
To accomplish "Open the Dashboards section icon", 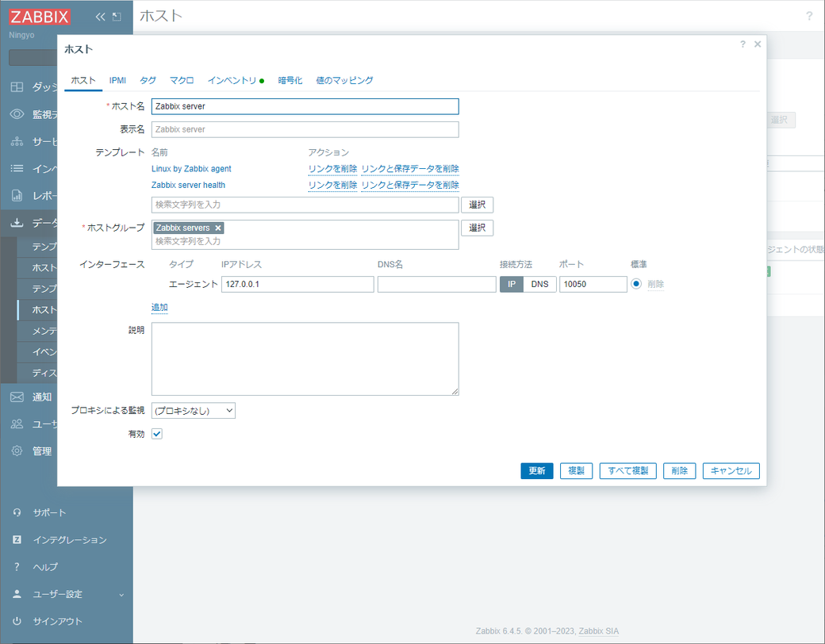I will point(17,86).
